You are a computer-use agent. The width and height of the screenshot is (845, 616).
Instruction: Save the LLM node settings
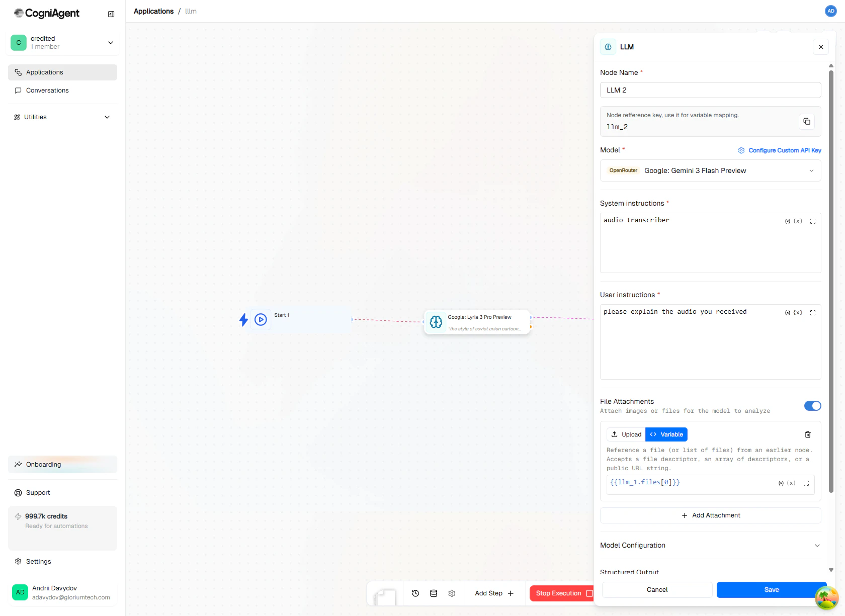[x=772, y=590]
